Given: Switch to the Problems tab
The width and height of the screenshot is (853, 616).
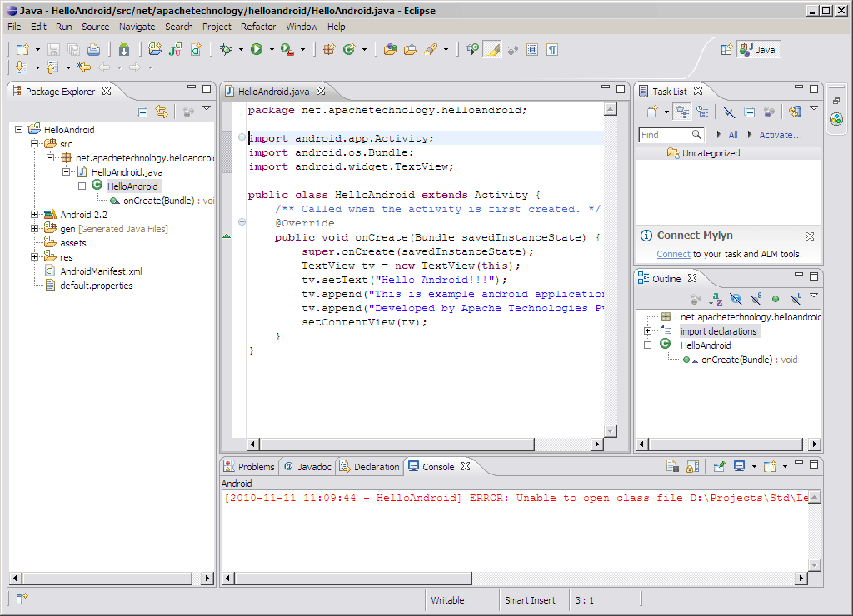Looking at the screenshot, I should point(250,466).
